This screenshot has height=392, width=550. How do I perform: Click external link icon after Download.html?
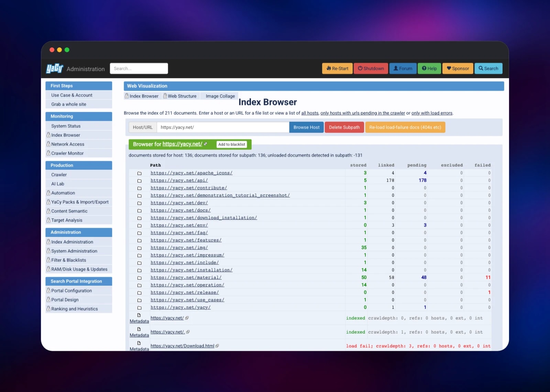click(217, 346)
